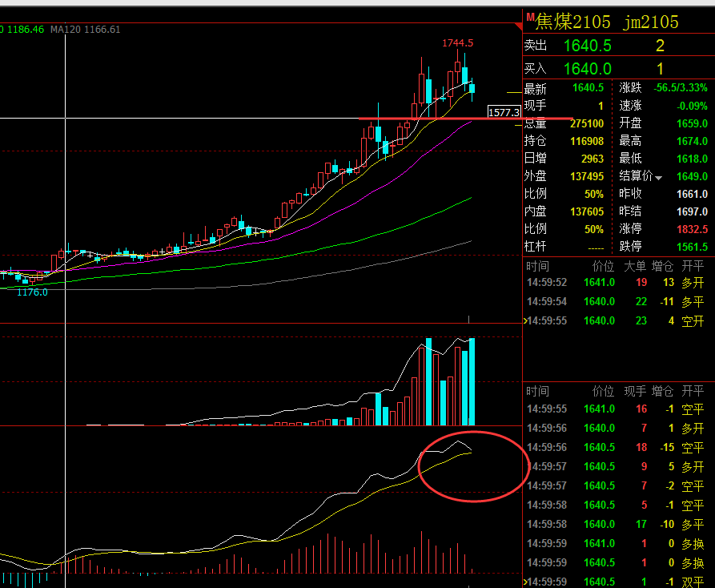Click the 大单 column header
The width and height of the screenshot is (715, 588).
tap(635, 267)
